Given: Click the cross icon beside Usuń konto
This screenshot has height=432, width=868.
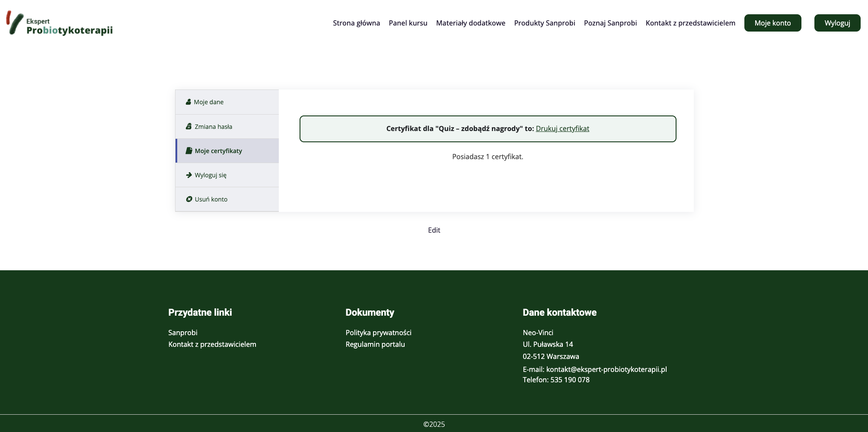Looking at the screenshot, I should (189, 199).
